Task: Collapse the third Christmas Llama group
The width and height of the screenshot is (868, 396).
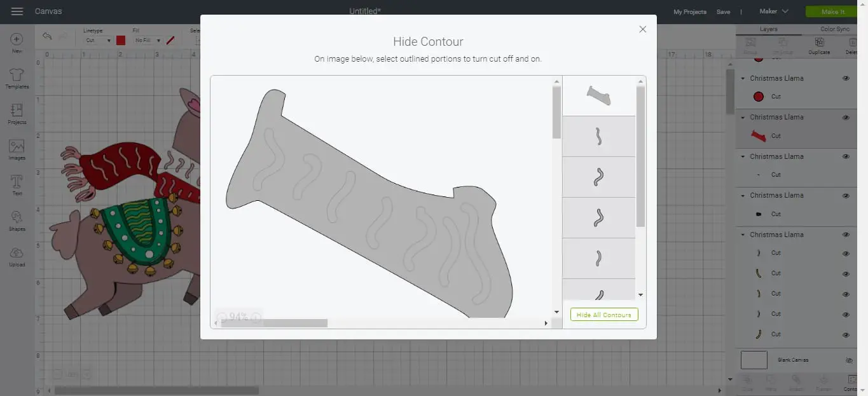Action: click(x=743, y=156)
